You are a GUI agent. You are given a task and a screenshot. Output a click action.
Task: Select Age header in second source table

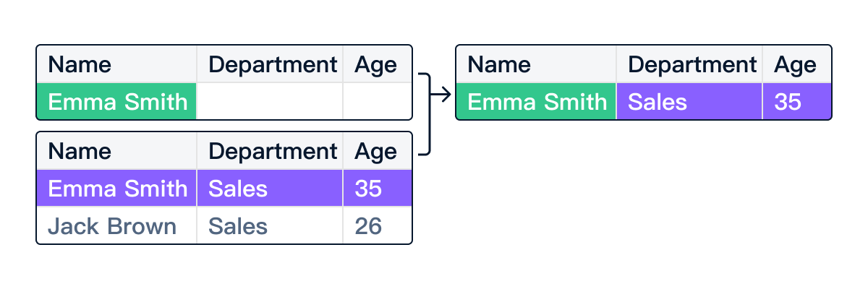click(378, 151)
